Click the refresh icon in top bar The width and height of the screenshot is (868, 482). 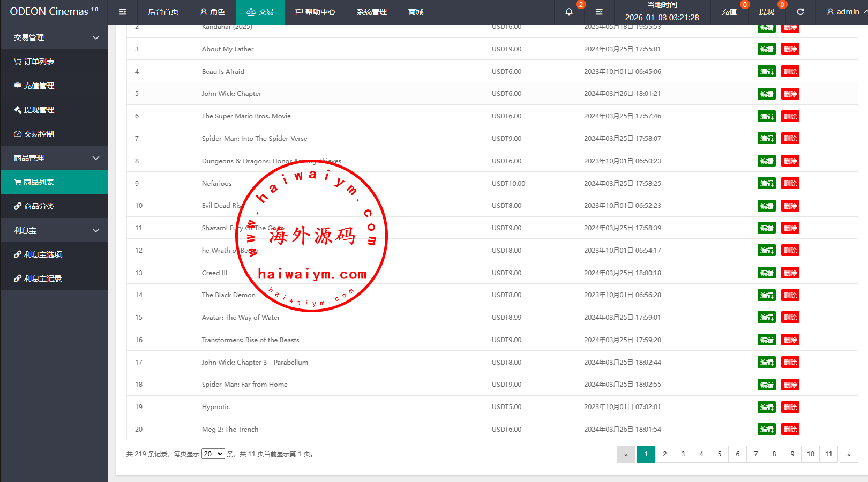[x=800, y=12]
